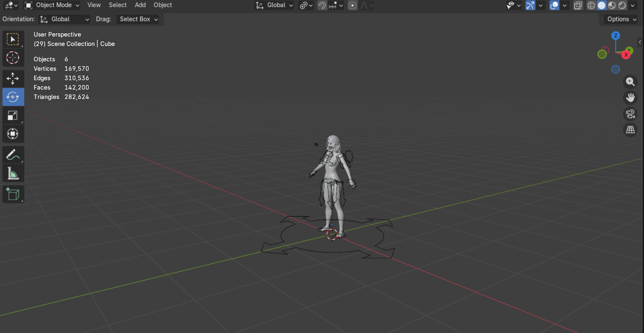The height and width of the screenshot is (333, 644).
Task: Activate the Transform tool
Action: pos(13,134)
